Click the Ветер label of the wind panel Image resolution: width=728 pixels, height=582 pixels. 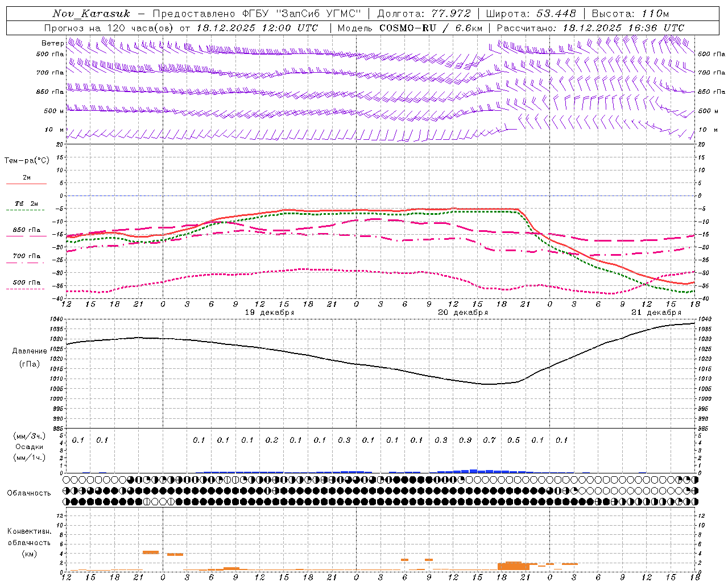pos(52,43)
